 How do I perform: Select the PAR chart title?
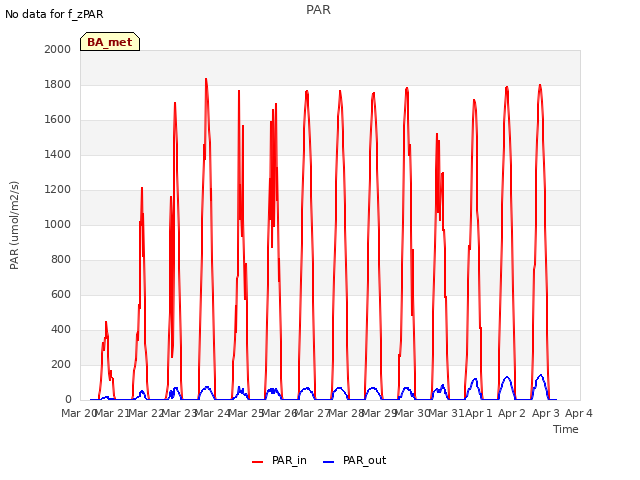click(318, 10)
